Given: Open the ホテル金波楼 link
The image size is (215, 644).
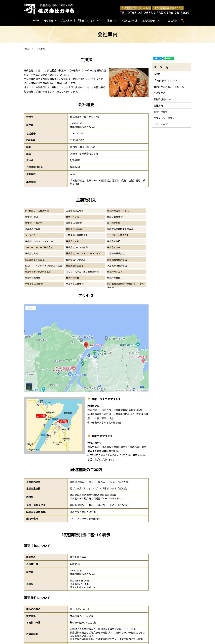Looking at the screenshot, I should click(x=33, y=488).
